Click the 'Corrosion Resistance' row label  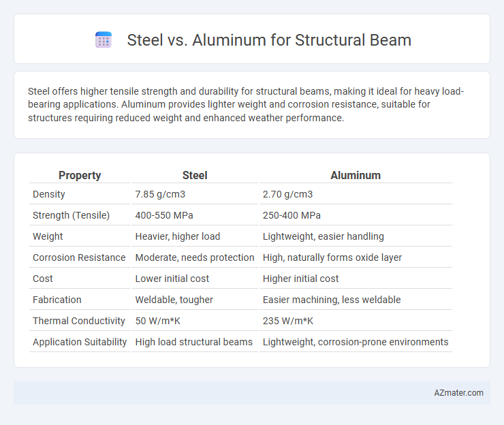pyautogui.click(x=79, y=257)
